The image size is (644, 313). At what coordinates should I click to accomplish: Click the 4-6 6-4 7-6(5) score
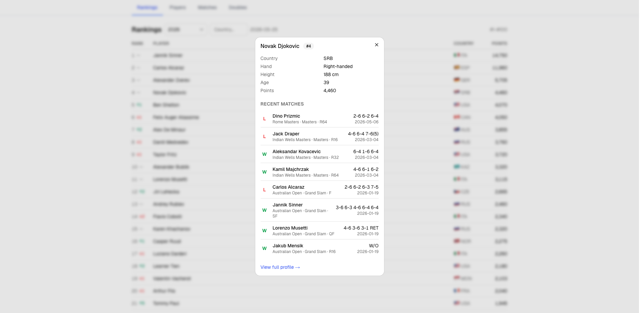coord(363,134)
